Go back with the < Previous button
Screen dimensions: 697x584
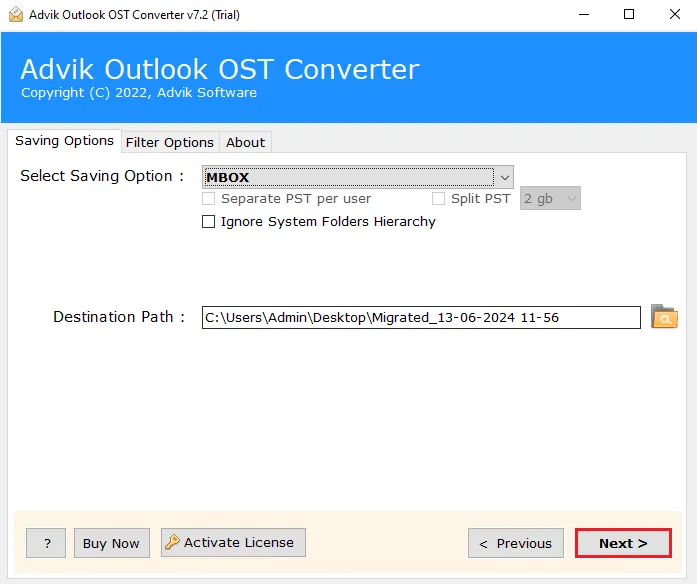pos(516,543)
